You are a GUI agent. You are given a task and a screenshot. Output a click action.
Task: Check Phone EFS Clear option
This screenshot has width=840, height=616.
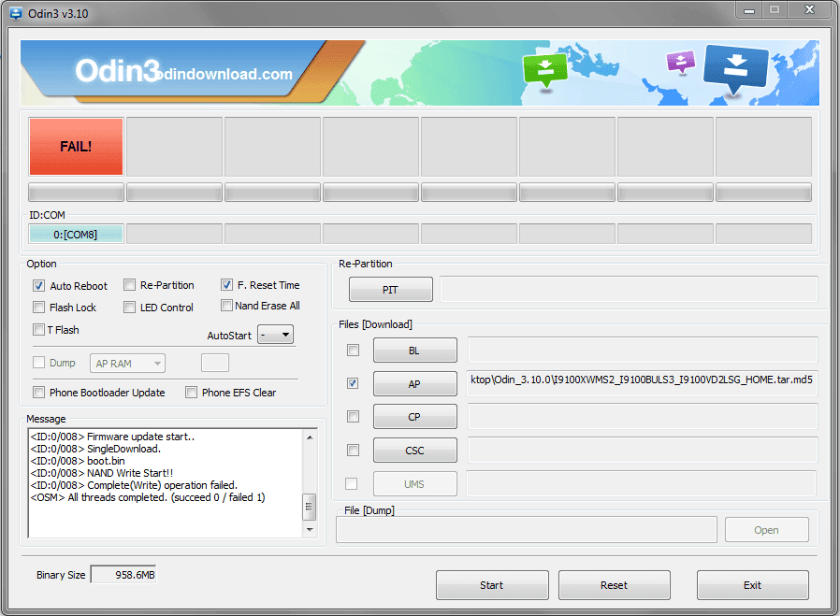pos(191,393)
